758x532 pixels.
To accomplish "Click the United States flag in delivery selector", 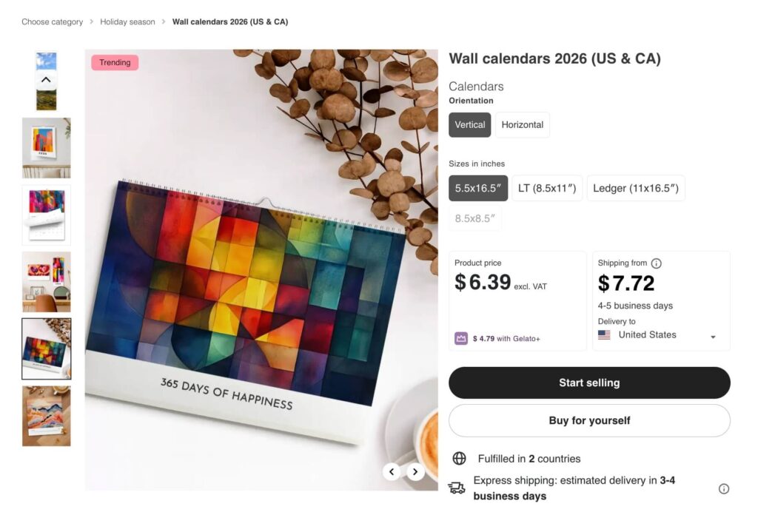I will tap(604, 335).
